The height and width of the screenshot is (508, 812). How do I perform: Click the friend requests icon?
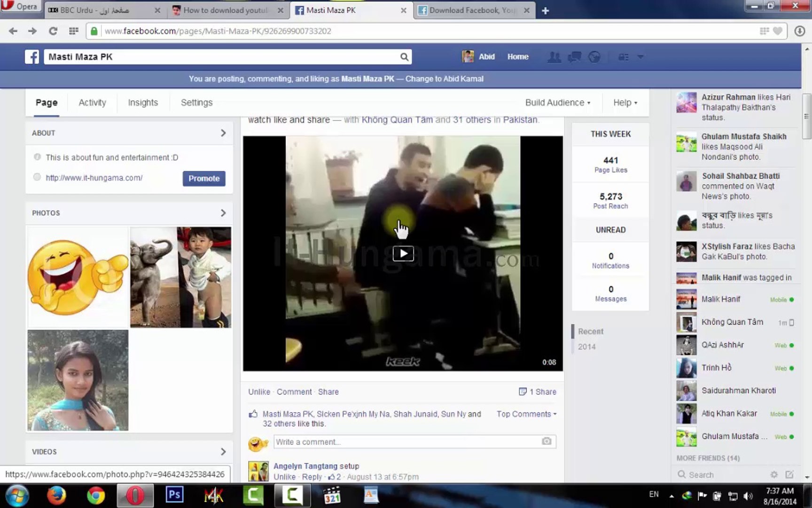pyautogui.click(x=554, y=56)
